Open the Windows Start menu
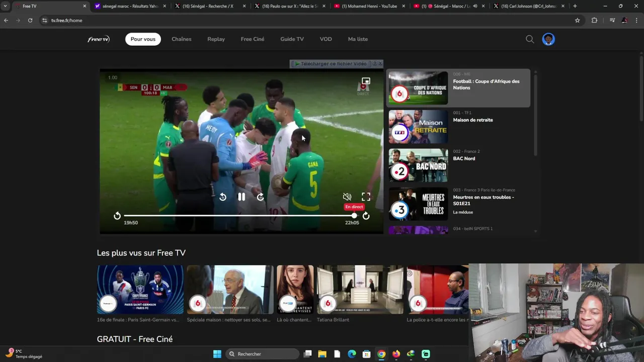The width and height of the screenshot is (644, 362). [217, 354]
